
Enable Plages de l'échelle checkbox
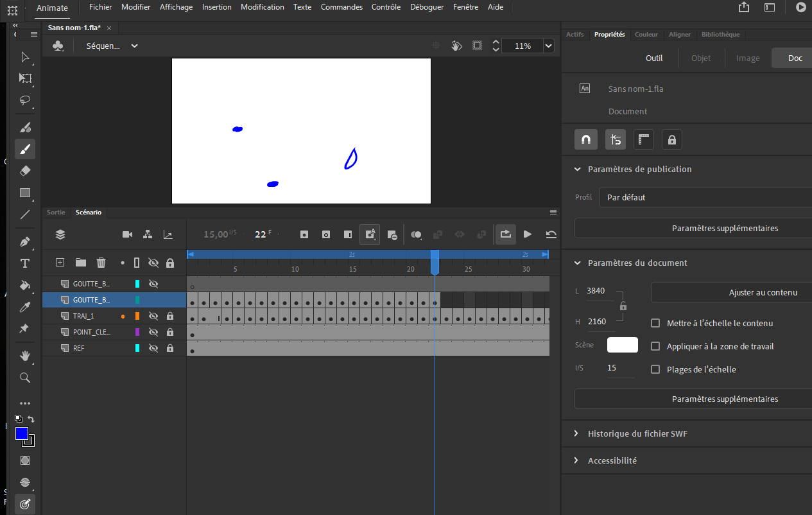point(655,369)
